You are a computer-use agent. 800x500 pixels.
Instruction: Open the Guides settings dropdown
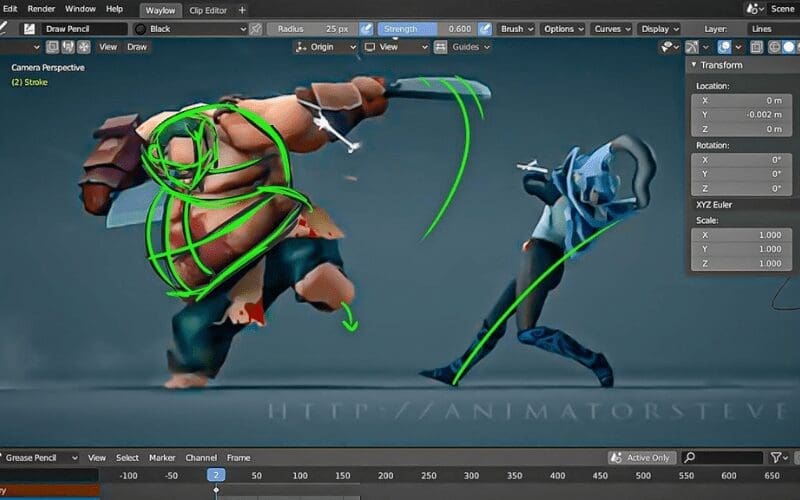point(470,47)
